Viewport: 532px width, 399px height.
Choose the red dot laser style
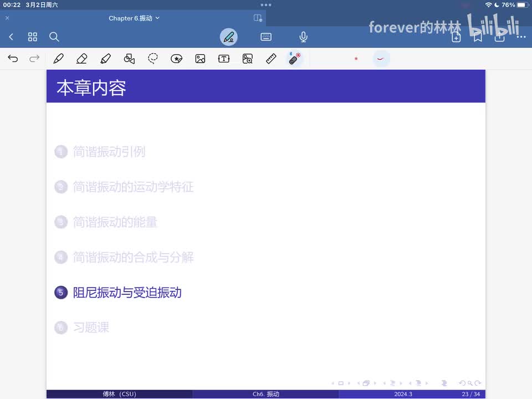click(356, 59)
